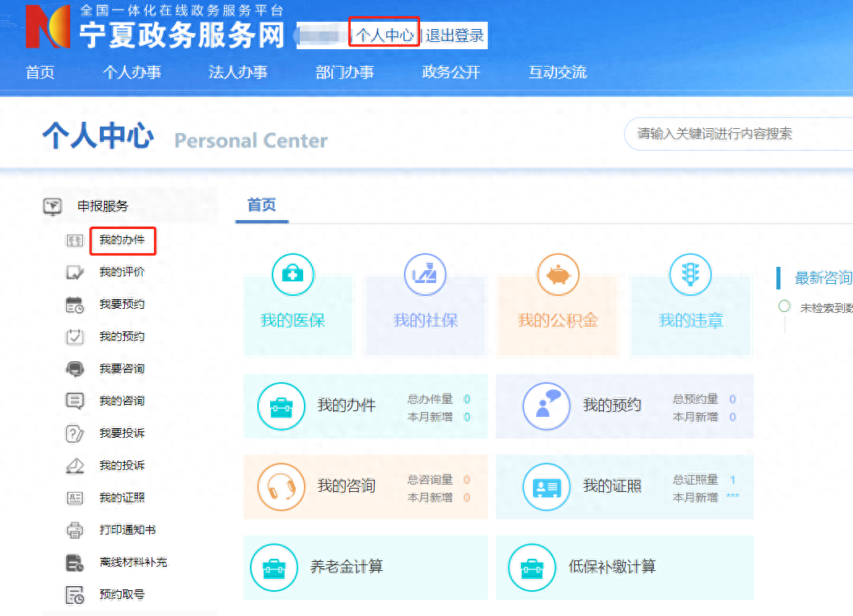
Task: Switch to the 首页 tab
Action: (261, 206)
